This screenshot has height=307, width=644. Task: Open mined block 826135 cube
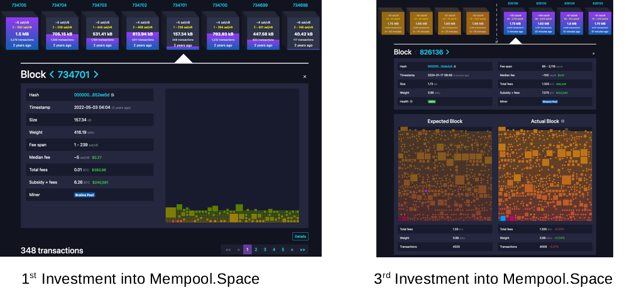tap(543, 23)
